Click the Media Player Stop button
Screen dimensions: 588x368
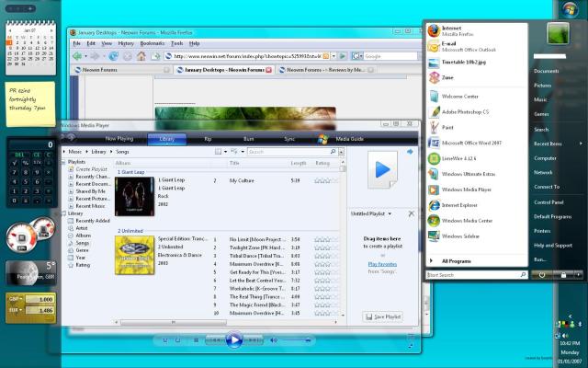196,340
